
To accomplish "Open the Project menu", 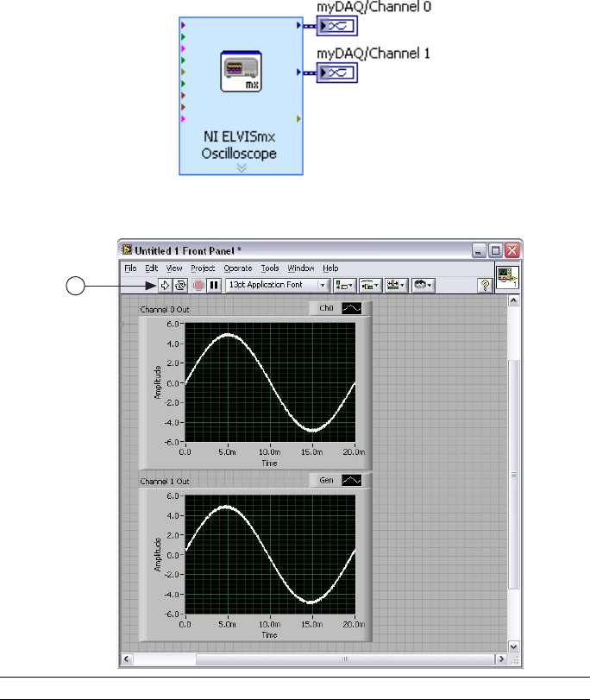I will tap(203, 268).
